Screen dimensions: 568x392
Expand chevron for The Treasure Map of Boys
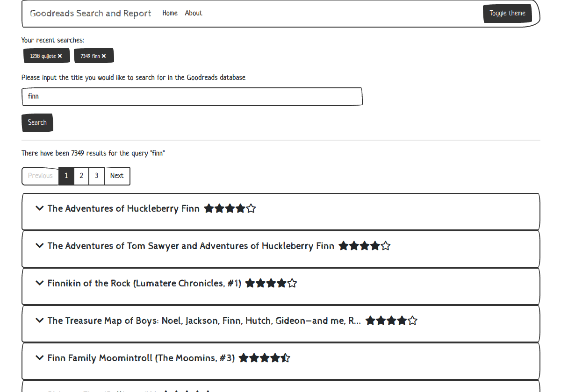(40, 321)
